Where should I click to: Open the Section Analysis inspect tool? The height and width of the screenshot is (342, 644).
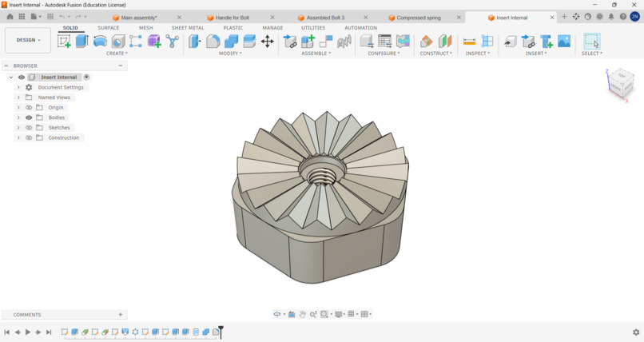click(487, 41)
